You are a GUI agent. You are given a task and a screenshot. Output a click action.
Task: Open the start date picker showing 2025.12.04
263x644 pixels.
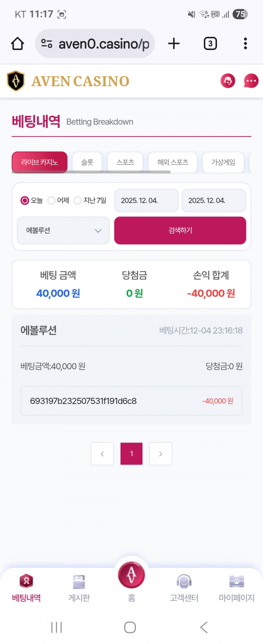click(146, 201)
